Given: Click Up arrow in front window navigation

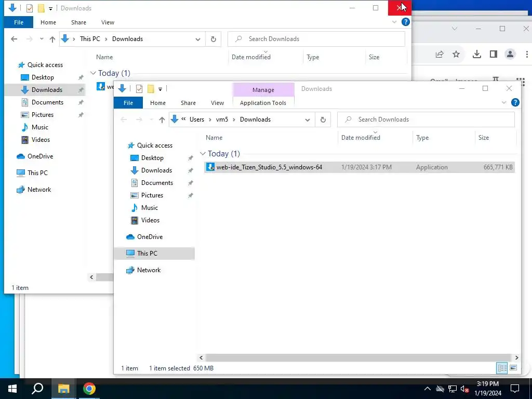Looking at the screenshot, I should point(162,119).
